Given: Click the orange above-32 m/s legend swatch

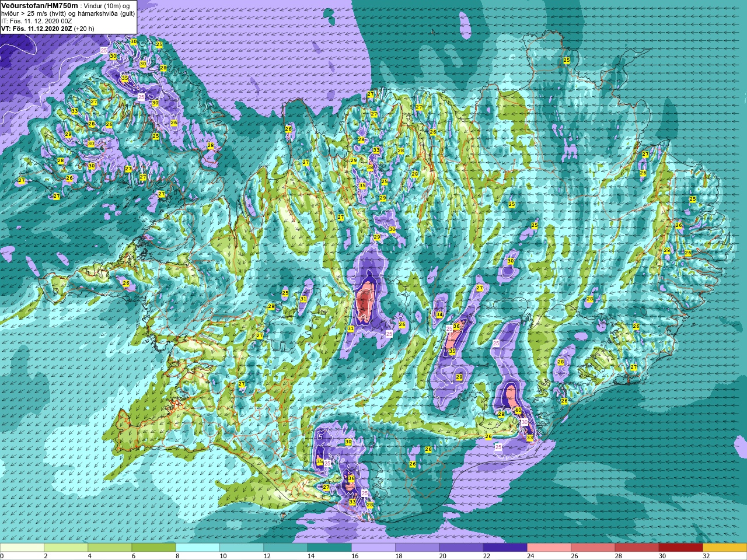Looking at the screenshot, I should [725, 548].
